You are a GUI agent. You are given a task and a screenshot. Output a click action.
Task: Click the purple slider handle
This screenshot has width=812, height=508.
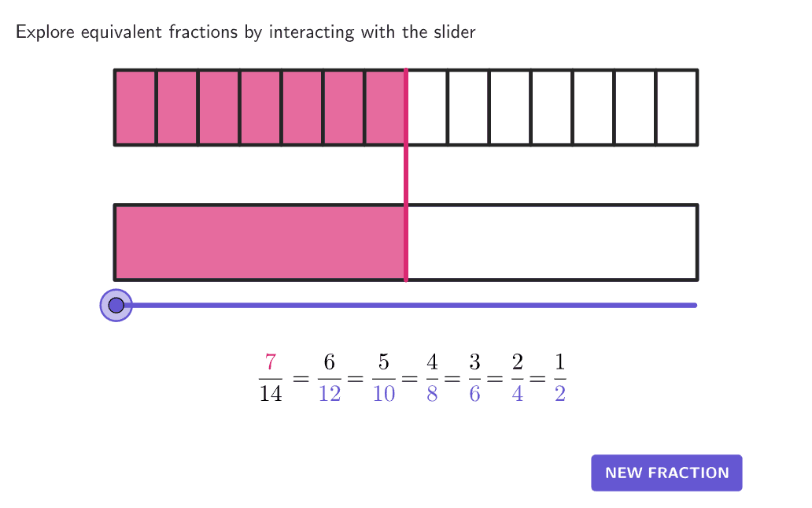(116, 305)
